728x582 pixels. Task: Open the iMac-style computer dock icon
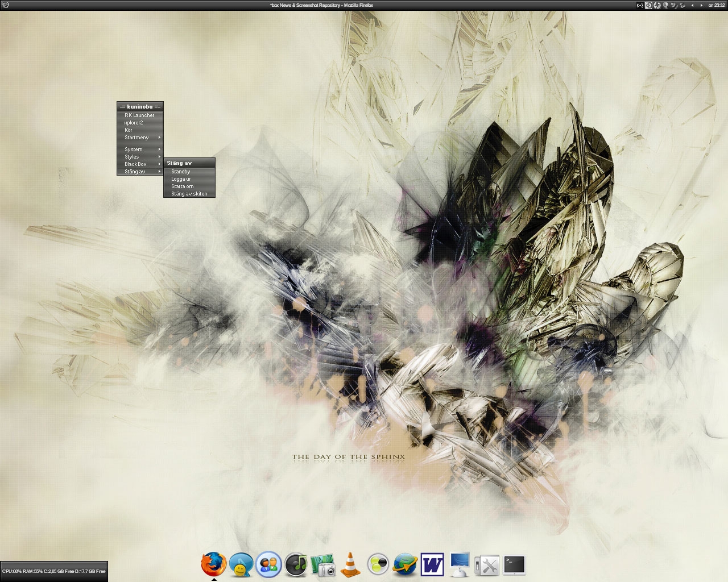pyautogui.click(x=460, y=564)
